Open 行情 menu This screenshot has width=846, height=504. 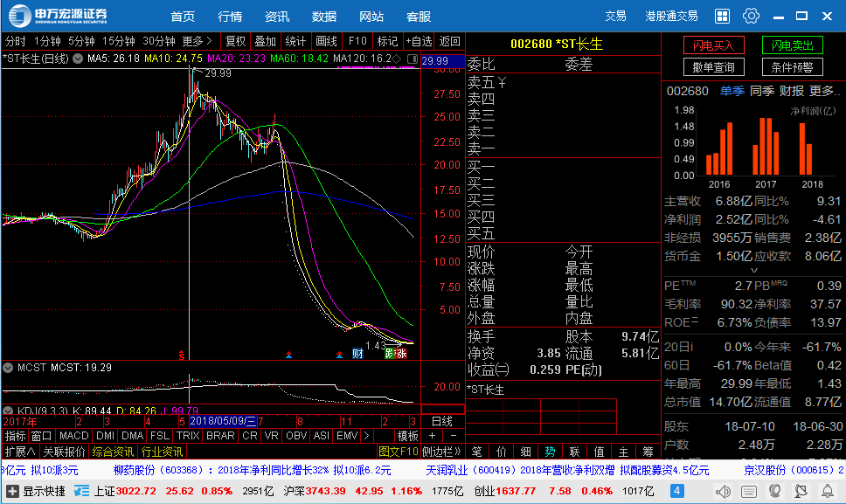[230, 17]
